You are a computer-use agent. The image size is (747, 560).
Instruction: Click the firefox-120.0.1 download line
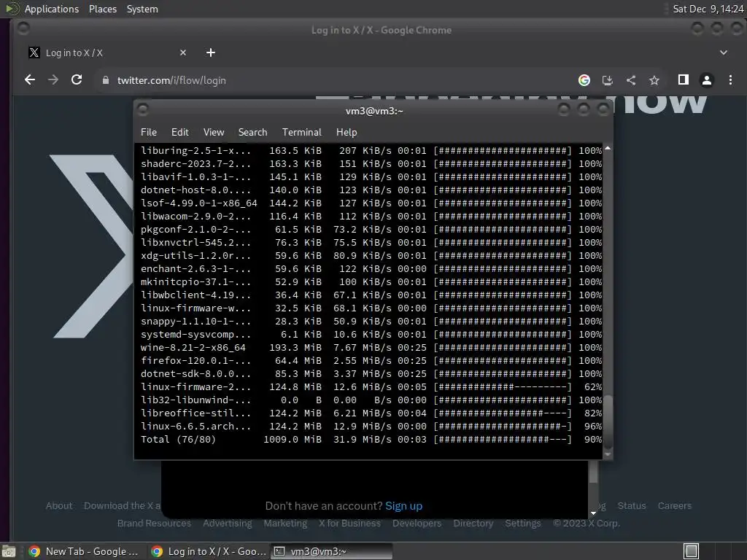pyautogui.click(x=371, y=360)
